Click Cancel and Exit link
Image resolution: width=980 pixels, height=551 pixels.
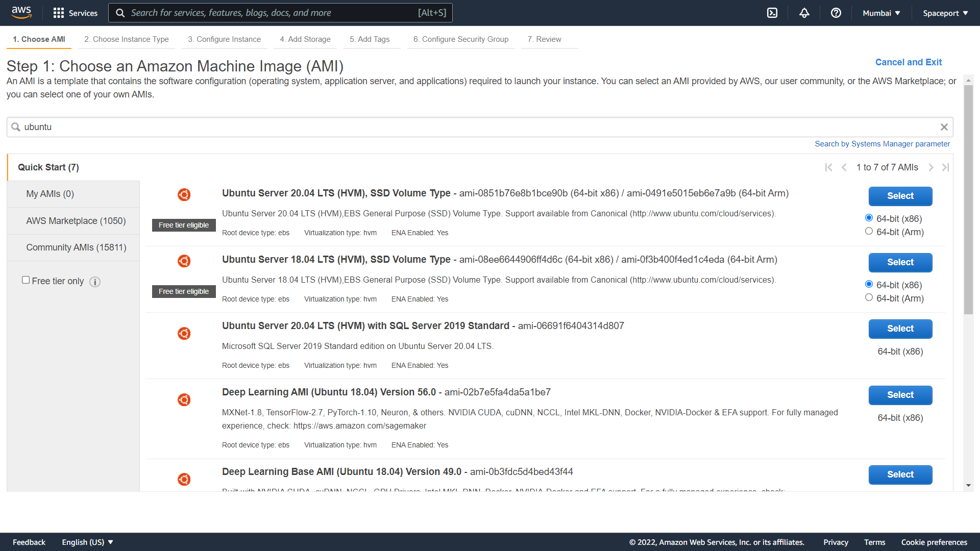click(909, 62)
